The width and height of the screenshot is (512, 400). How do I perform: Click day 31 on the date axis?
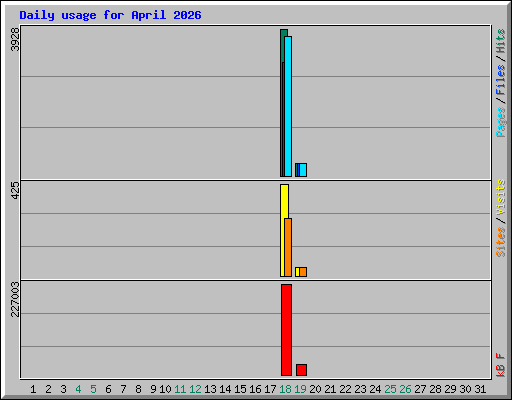(480, 389)
